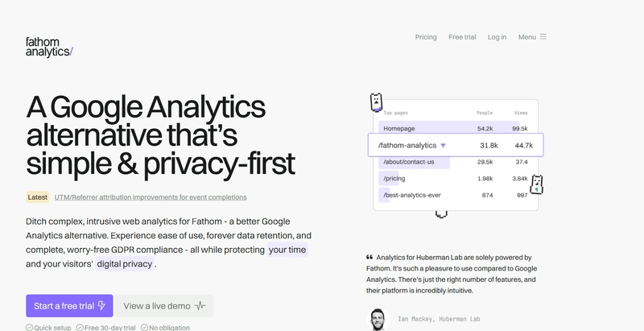The width and height of the screenshot is (644, 331).
Task: Click the pixel mascot peeking below the card
Action: tap(441, 214)
